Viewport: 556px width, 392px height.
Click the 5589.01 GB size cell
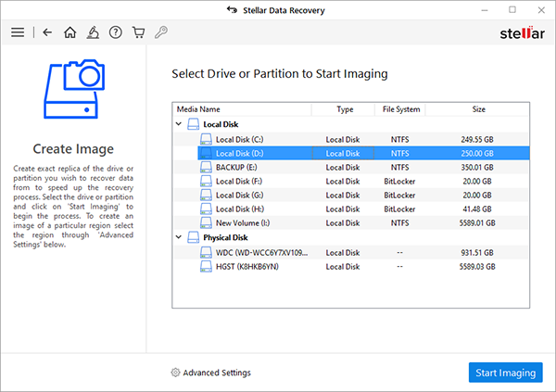tap(477, 222)
